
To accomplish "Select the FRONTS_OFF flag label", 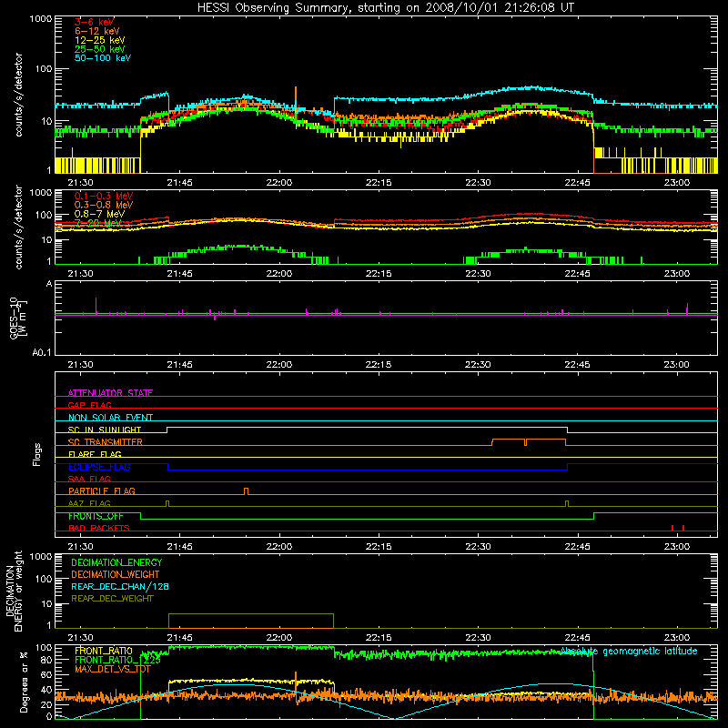I will [96, 516].
